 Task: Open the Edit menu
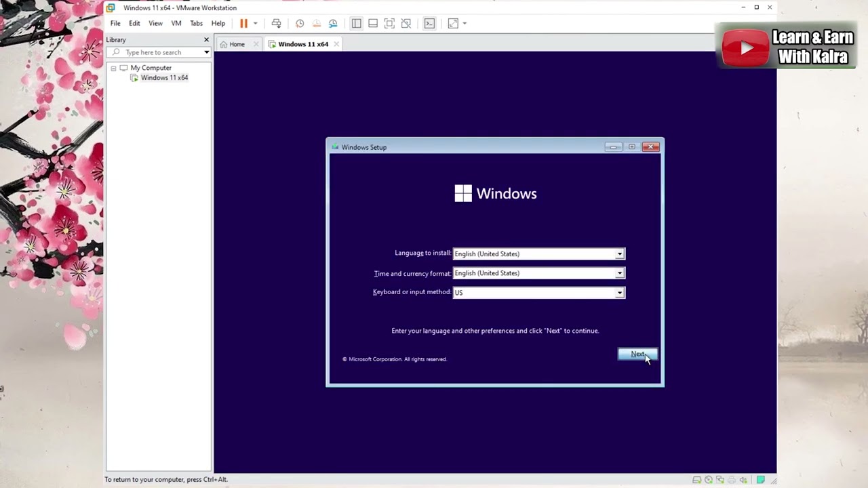click(134, 23)
